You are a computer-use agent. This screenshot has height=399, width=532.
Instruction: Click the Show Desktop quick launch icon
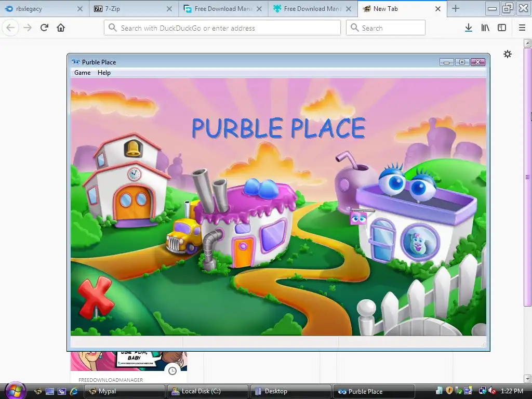point(50,391)
